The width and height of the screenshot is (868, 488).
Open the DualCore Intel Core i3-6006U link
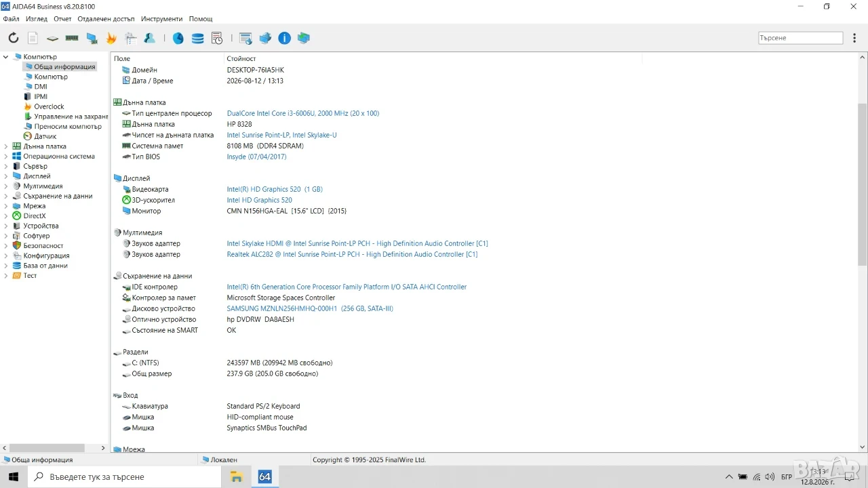303,113
